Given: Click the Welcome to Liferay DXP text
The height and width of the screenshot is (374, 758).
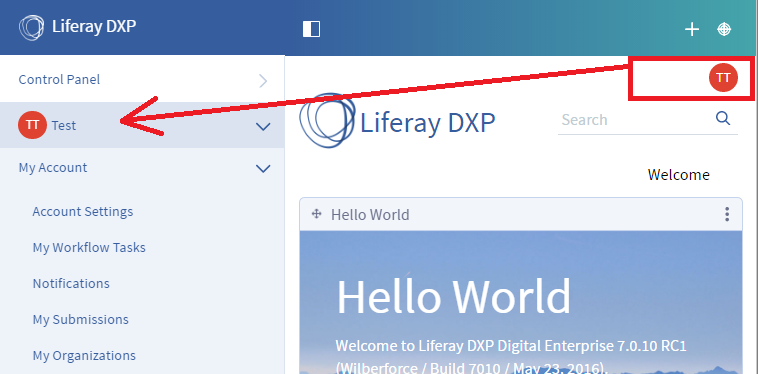Looking at the screenshot, I should (x=511, y=358).
